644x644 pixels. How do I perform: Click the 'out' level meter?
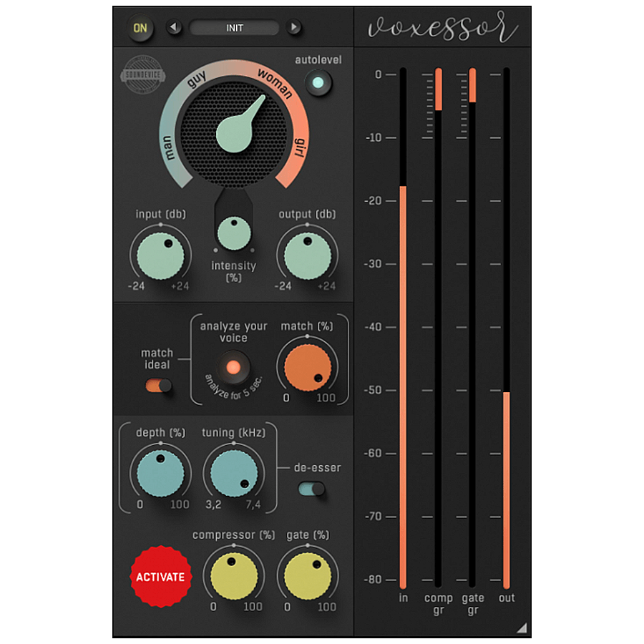pyautogui.click(x=507, y=328)
